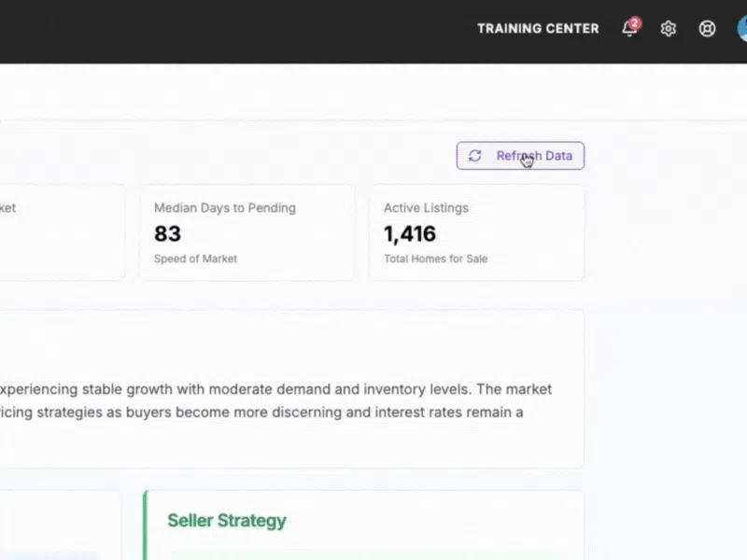Click the 1,416 Total Homes for Sale figure

(x=409, y=233)
